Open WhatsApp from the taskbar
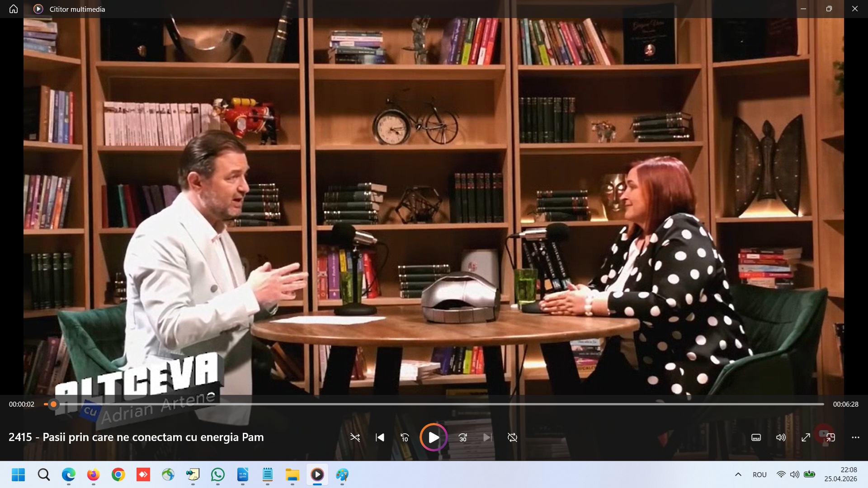This screenshot has width=868, height=488. click(217, 474)
